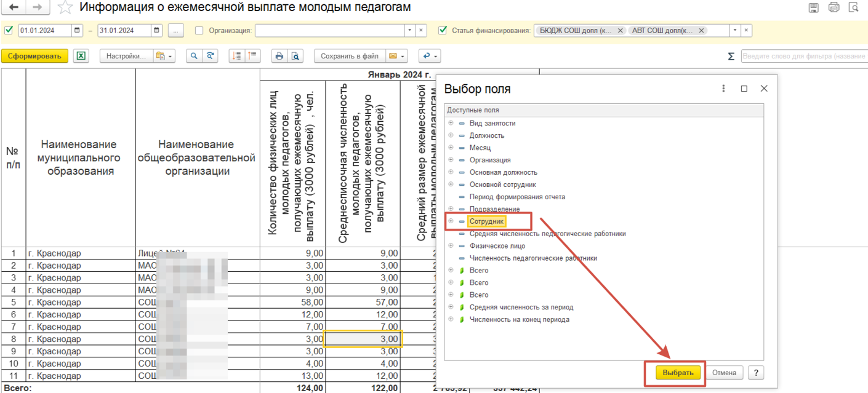
Task: Uncheck the period checkbox
Action: click(9, 30)
